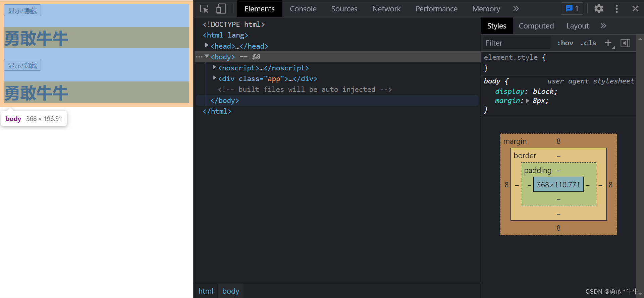Expand the head element node
This screenshot has width=644, height=298.
(207, 45)
